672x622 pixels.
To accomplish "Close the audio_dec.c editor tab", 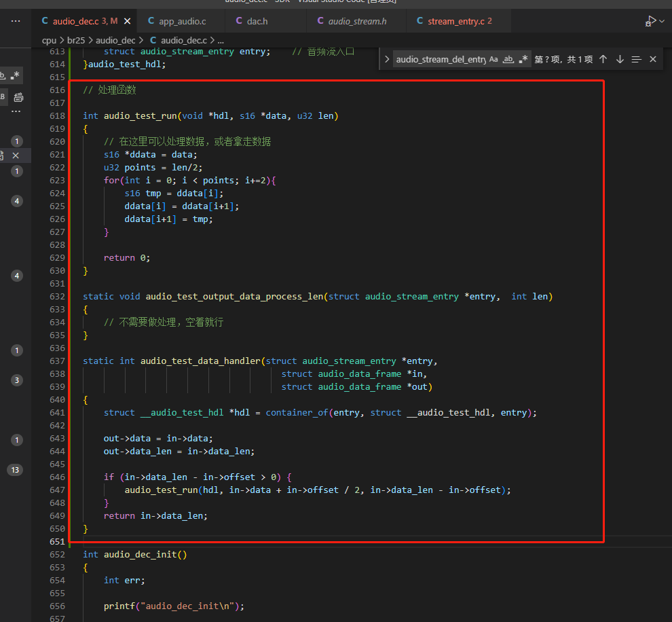I will click(x=128, y=21).
